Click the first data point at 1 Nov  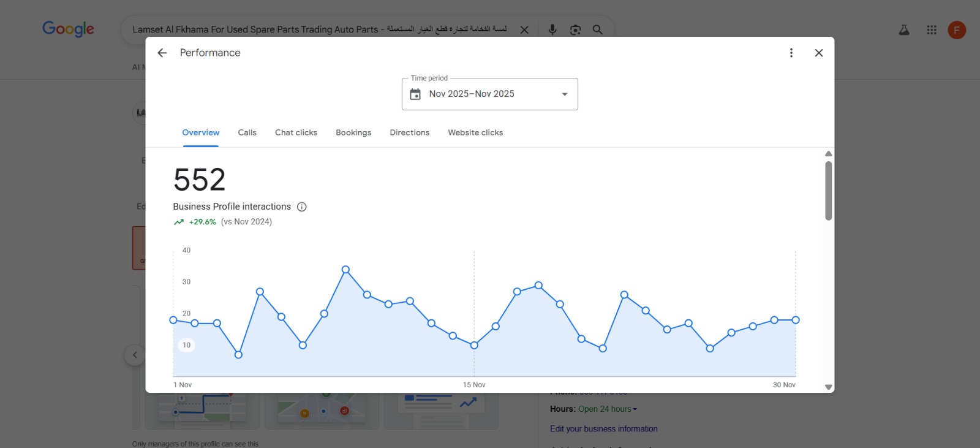[173, 320]
